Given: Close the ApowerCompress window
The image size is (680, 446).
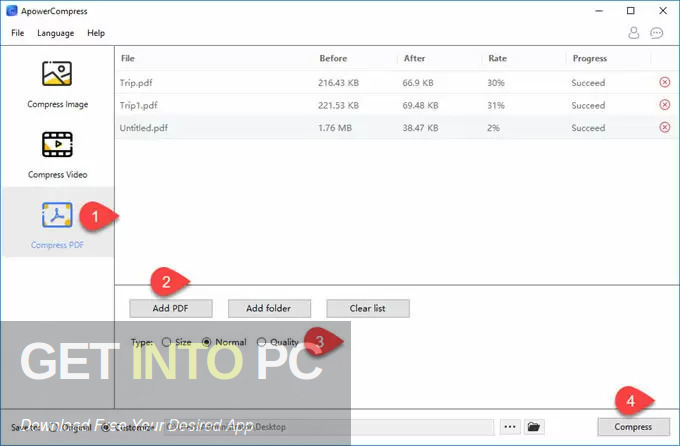Looking at the screenshot, I should point(663,11).
